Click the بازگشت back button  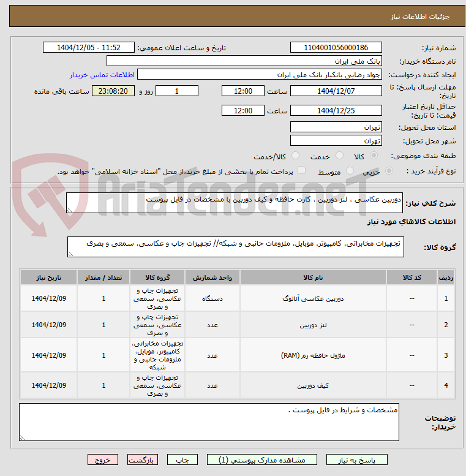[143, 459]
